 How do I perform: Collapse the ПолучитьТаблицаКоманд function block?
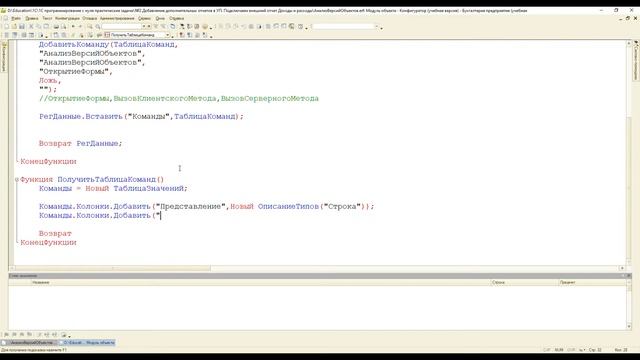tap(17, 180)
